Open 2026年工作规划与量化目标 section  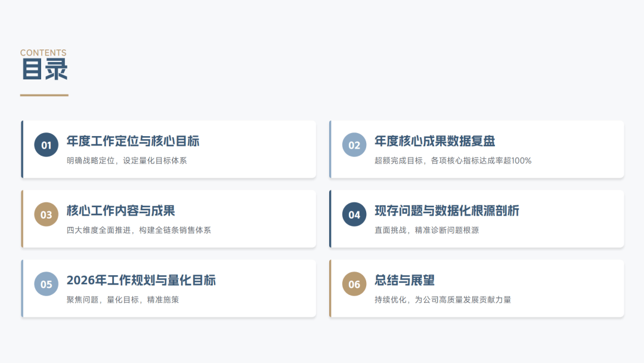[x=141, y=280]
